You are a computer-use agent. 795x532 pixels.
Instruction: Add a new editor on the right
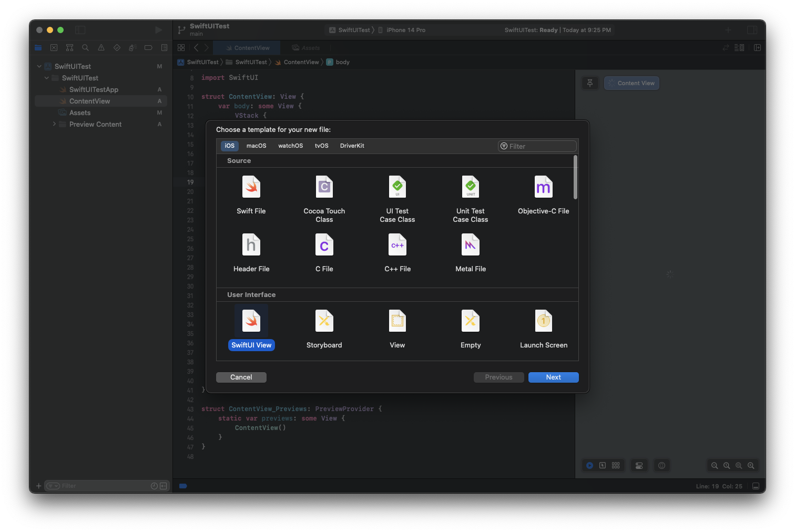point(758,48)
